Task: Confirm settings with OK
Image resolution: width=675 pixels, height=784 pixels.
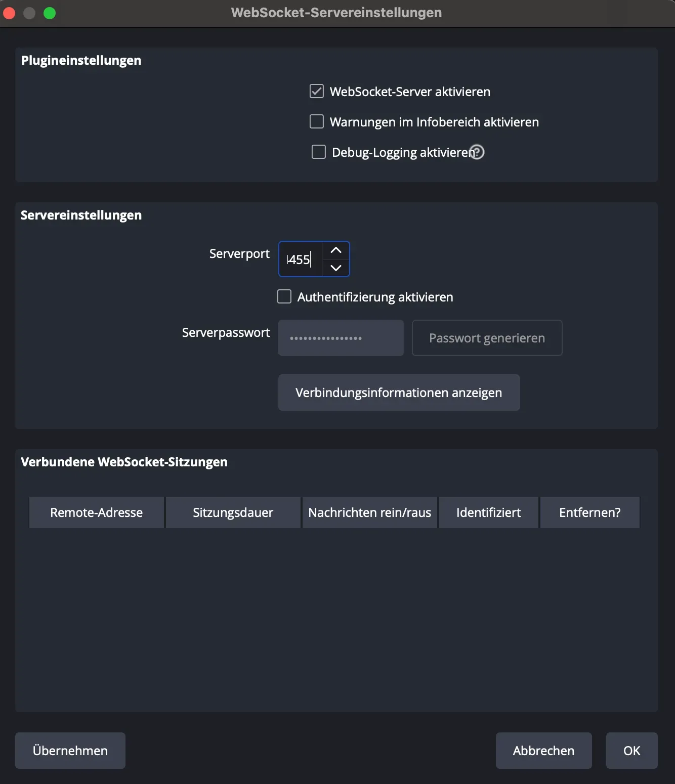Action: 631,751
